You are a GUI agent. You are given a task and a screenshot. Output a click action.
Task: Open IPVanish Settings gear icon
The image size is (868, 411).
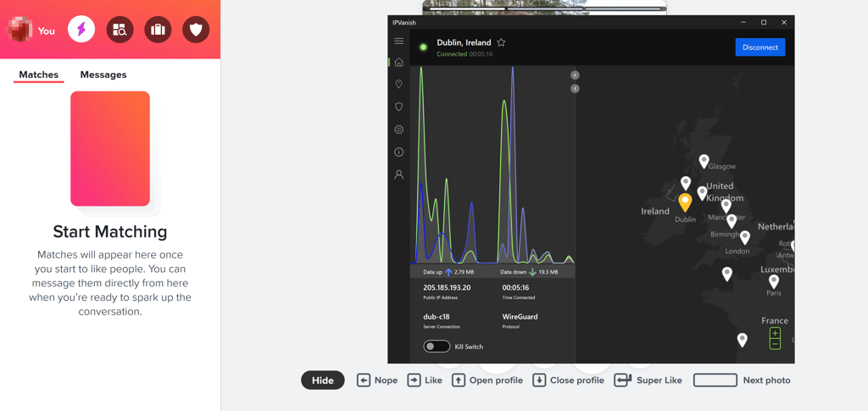coord(398,130)
